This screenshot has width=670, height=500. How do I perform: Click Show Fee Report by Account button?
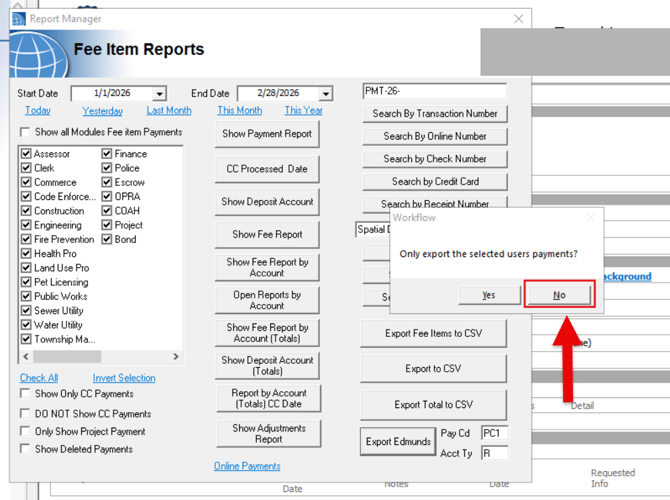[x=267, y=268]
